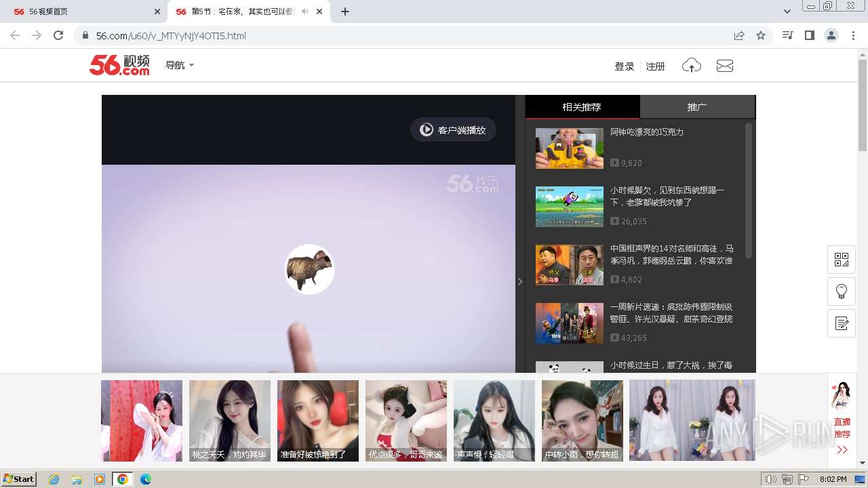868x488 pixels.
Task: Open live stream 优点很多,哥哥来鉴
Action: click(x=406, y=420)
